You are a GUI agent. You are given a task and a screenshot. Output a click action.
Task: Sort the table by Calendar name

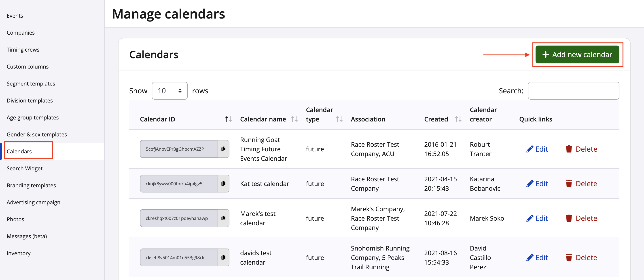pos(294,119)
